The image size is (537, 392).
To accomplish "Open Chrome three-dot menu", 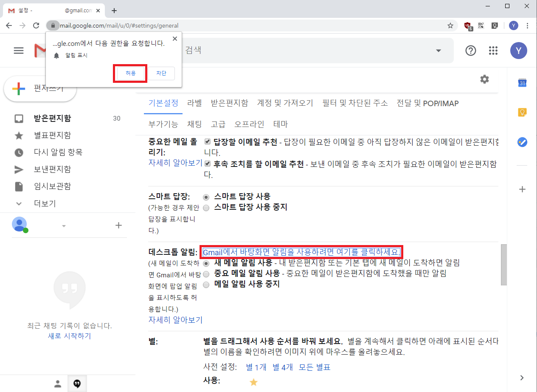I will coord(528,25).
